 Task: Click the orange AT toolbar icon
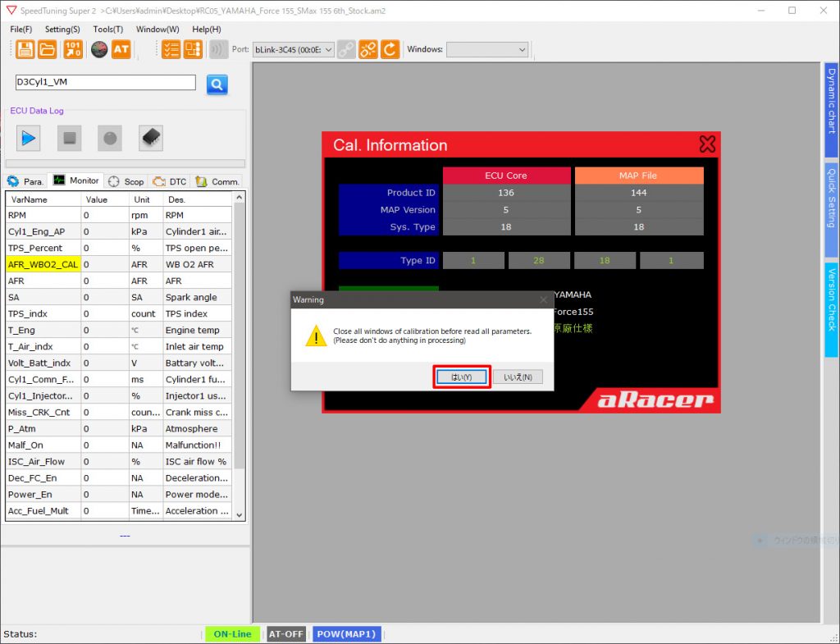tap(121, 49)
